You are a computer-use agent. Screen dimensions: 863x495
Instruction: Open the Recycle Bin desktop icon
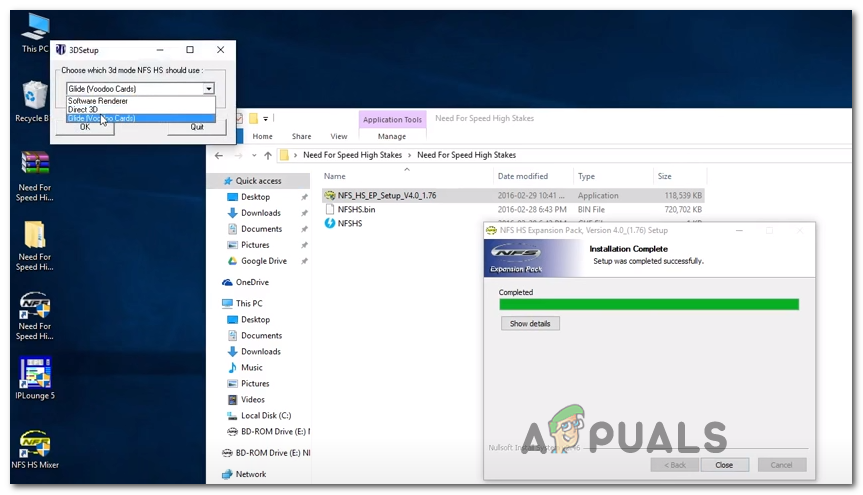point(33,102)
